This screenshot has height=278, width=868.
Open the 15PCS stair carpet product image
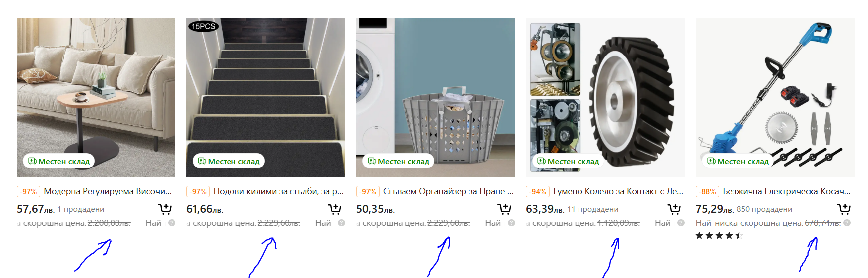266,98
